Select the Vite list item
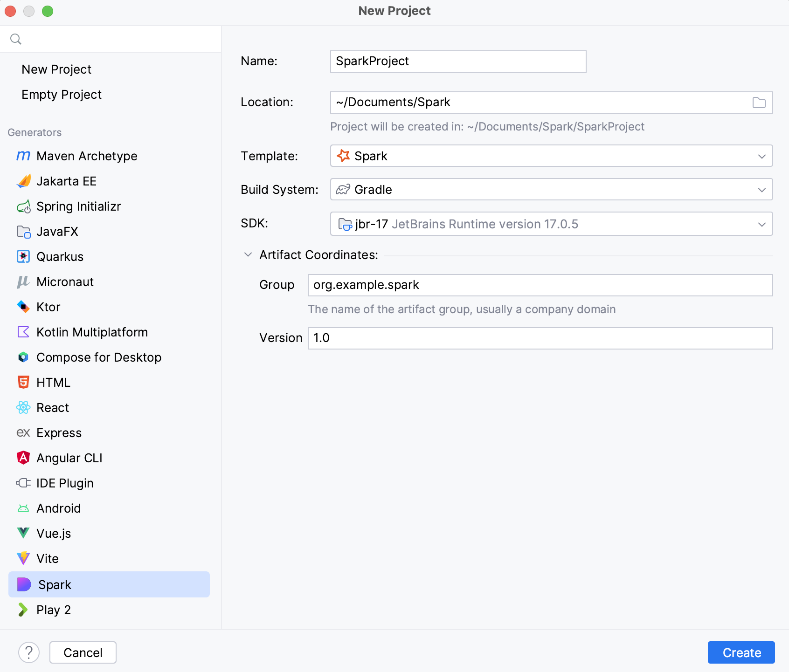 point(109,558)
